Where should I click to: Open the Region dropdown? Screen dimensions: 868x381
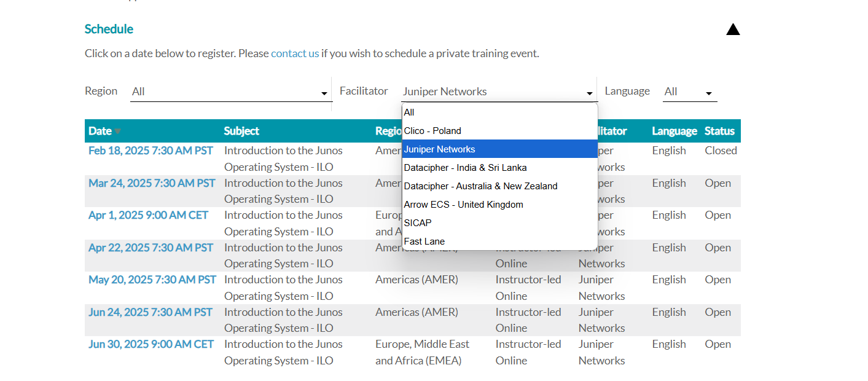pos(231,92)
